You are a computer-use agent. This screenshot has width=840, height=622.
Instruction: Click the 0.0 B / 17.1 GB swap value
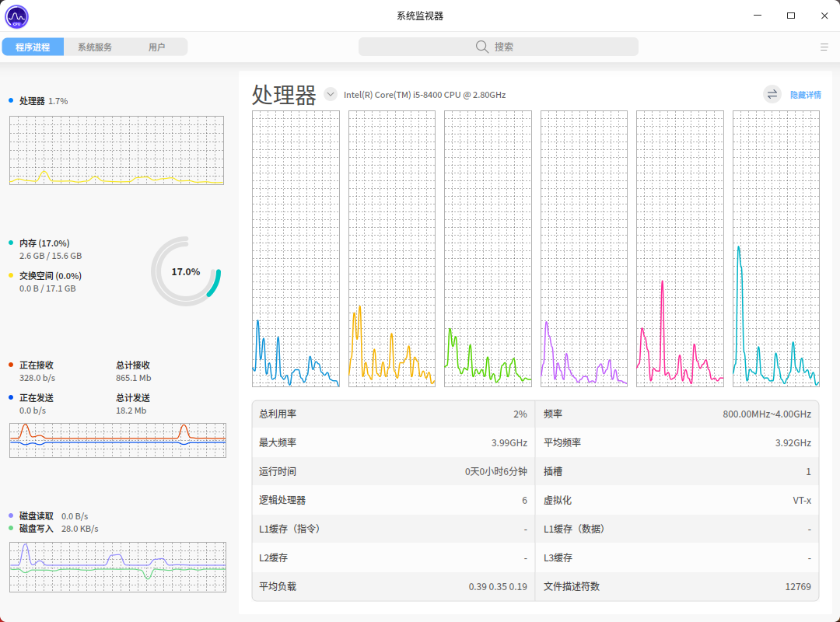coord(47,288)
